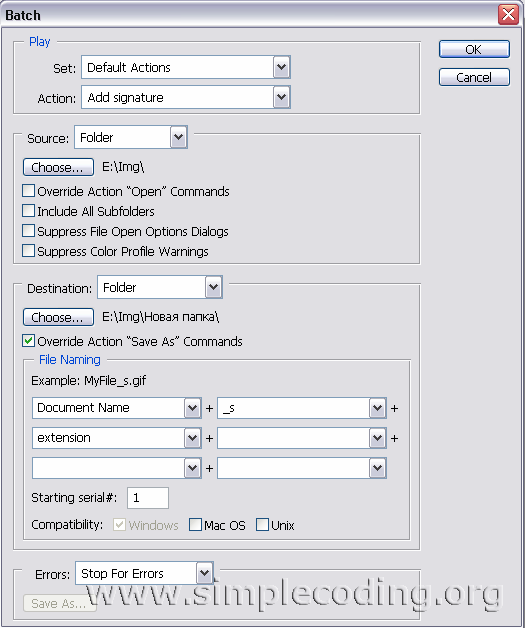525x628 pixels.
Task: Open the Action dropdown showing Add signature
Action: pos(186,97)
